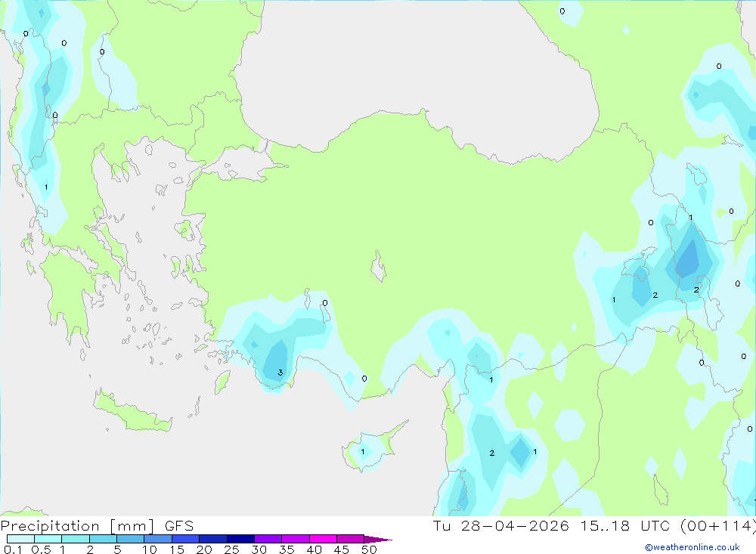Screen dimensions: 756x554
Task: Click the '15' legend scale label
Action: tap(177, 549)
